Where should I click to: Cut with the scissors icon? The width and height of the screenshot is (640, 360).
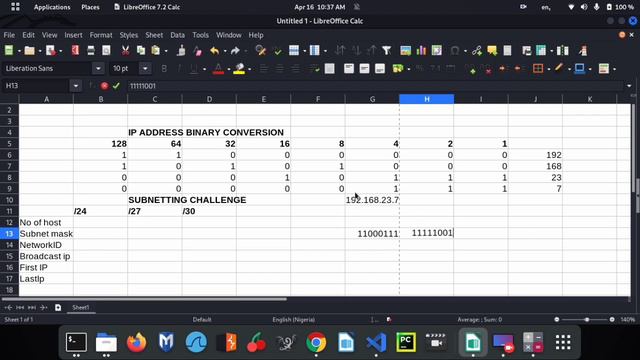coord(125,50)
